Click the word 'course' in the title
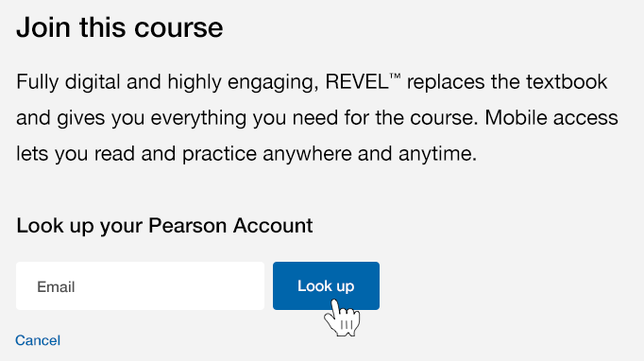This screenshot has height=361, width=644. click(x=178, y=27)
